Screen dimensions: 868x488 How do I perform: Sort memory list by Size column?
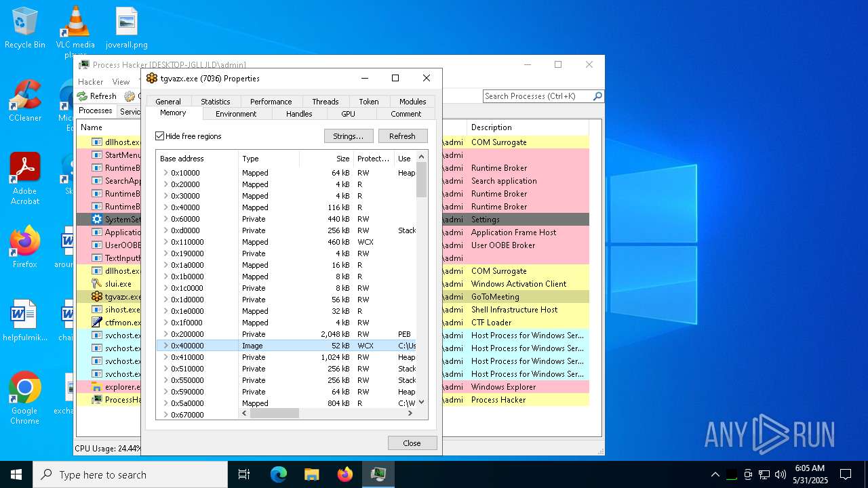326,159
